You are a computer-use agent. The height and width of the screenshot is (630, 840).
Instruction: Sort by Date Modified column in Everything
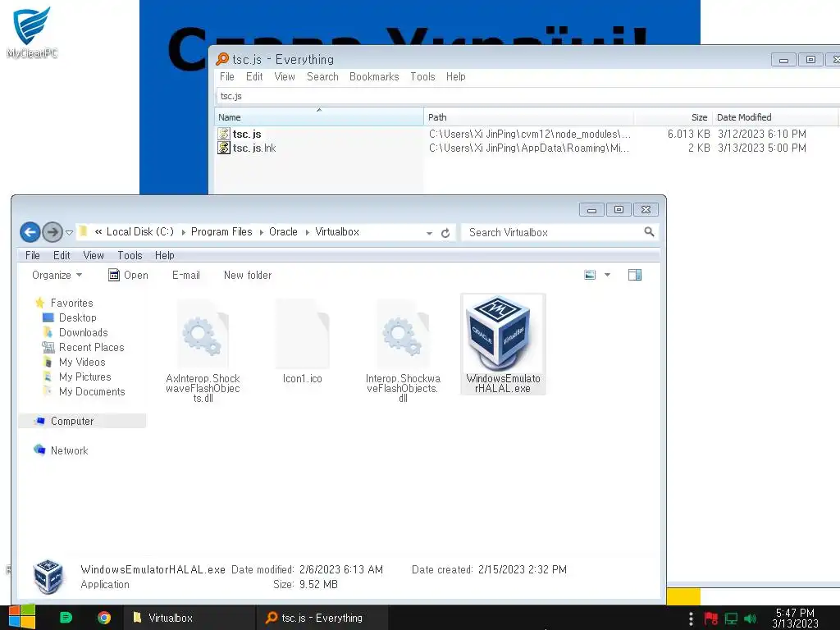click(775, 117)
